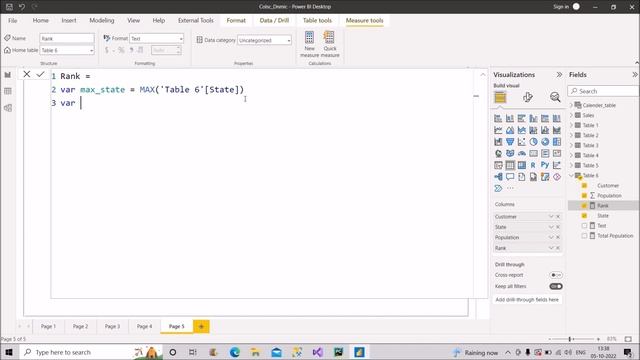Select the Q&A speech bubble visual
The image size is (640, 360).
point(510,177)
